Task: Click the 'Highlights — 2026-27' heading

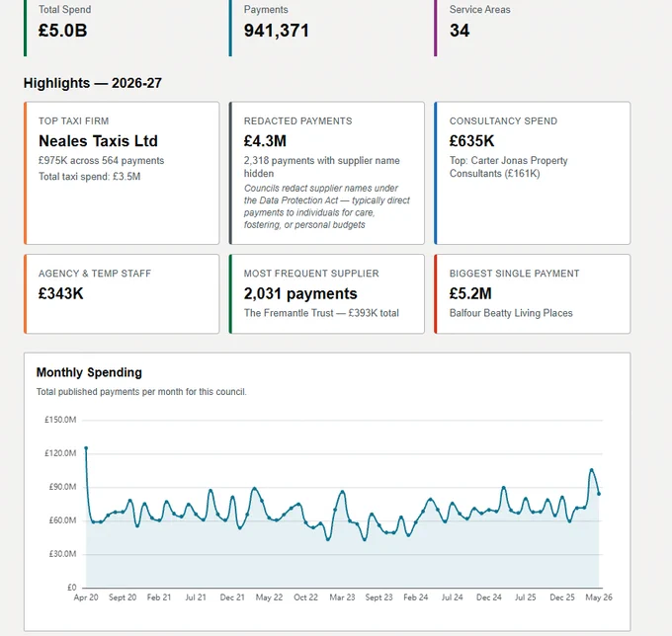Action: [x=93, y=83]
